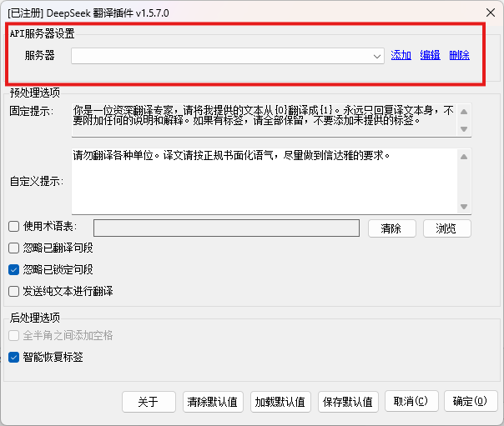Image resolution: width=504 pixels, height=426 pixels.
Task: Uncheck the 智能恢复标签 checkbox
Action: coord(14,358)
